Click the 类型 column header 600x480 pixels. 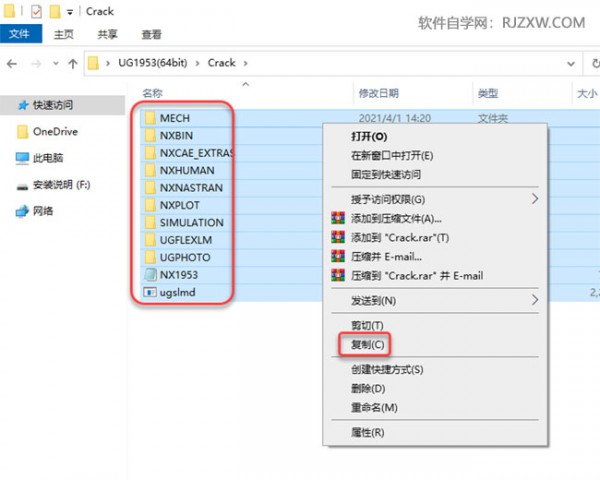tap(488, 93)
